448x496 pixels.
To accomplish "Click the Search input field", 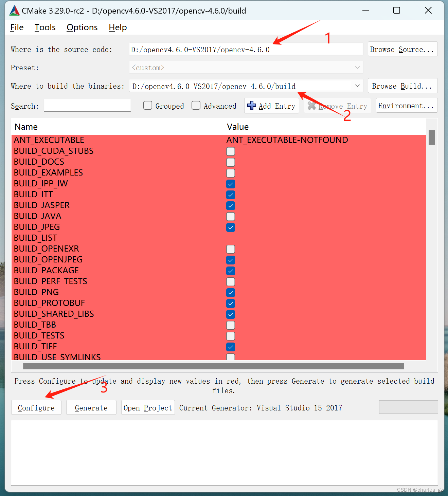I will pyautogui.click(x=87, y=106).
